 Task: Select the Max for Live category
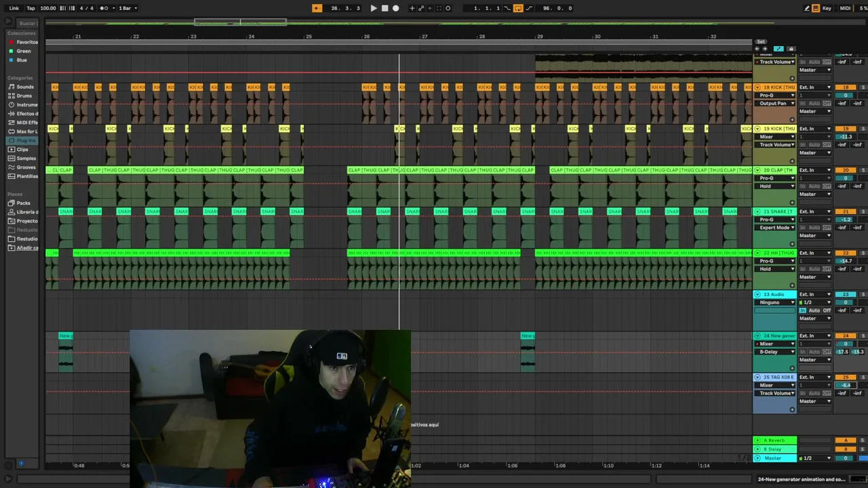(23, 131)
